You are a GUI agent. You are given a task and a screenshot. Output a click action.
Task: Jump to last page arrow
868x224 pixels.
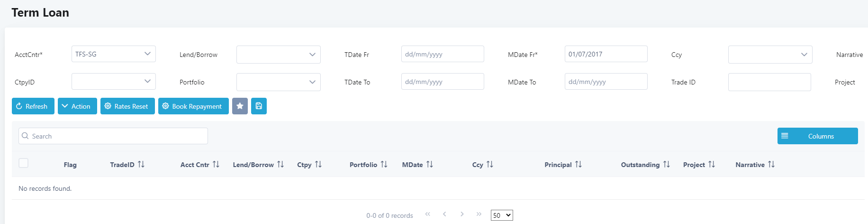[479, 215]
